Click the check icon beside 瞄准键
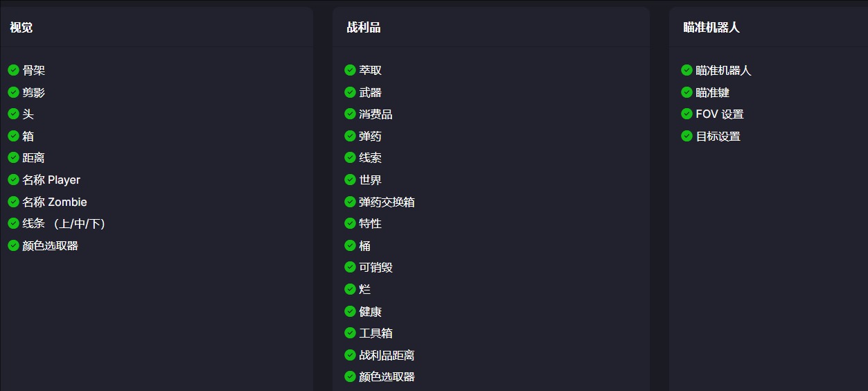868x391 pixels. (x=687, y=92)
